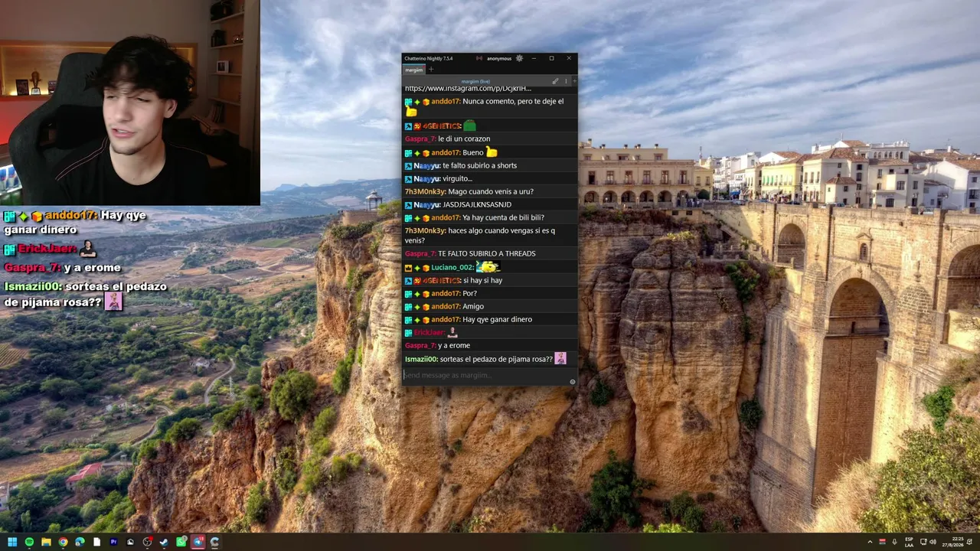This screenshot has width=980, height=551.
Task: Click the green emote after 4GENETICS
Action: (x=469, y=126)
